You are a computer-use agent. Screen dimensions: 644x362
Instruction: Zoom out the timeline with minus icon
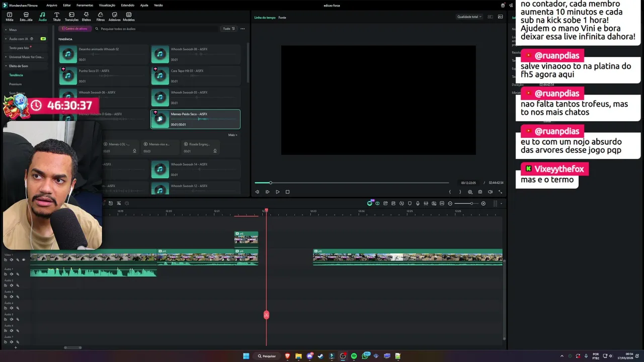[x=450, y=204]
